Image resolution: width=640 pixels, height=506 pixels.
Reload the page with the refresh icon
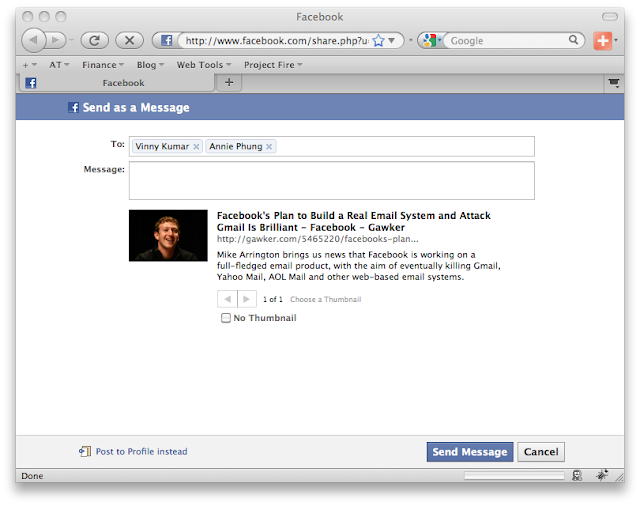(95, 40)
